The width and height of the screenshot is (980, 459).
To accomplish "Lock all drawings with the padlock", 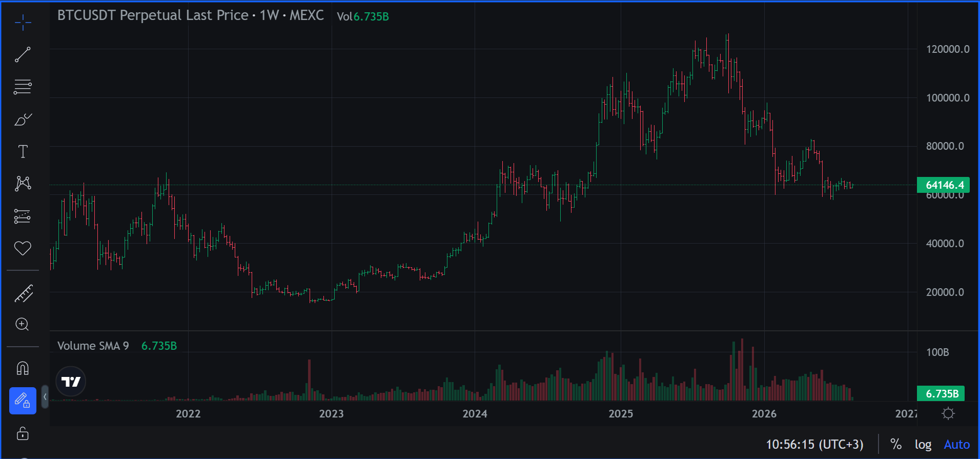I will 23,433.
